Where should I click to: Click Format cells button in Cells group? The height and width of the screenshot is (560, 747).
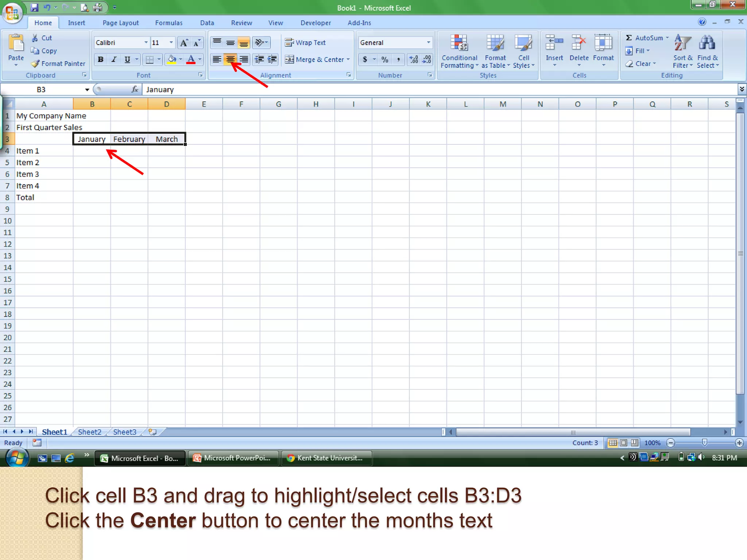[603, 51]
